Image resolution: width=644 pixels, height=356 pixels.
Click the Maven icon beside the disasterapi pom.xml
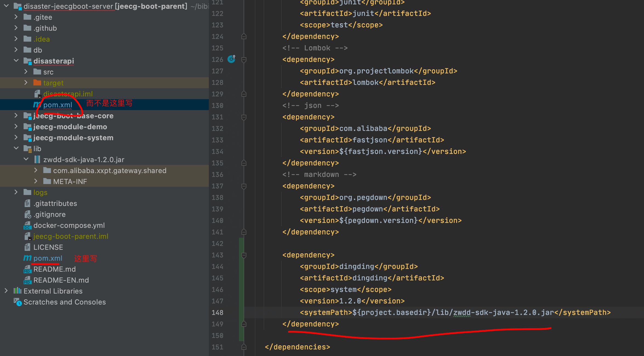point(37,105)
